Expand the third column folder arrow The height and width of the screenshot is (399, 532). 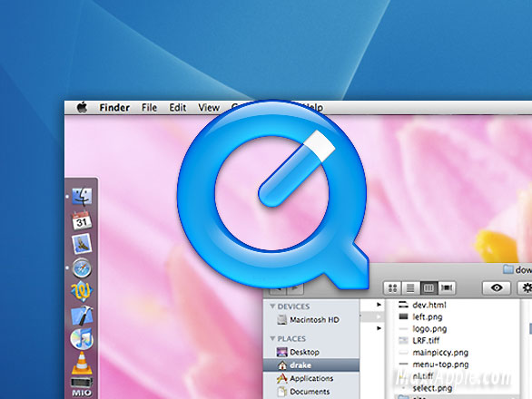[x=379, y=328]
